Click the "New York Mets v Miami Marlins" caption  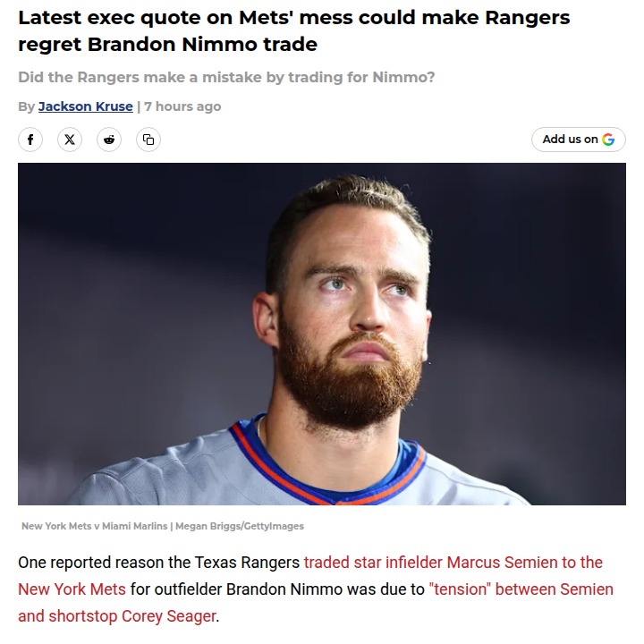click(x=94, y=526)
